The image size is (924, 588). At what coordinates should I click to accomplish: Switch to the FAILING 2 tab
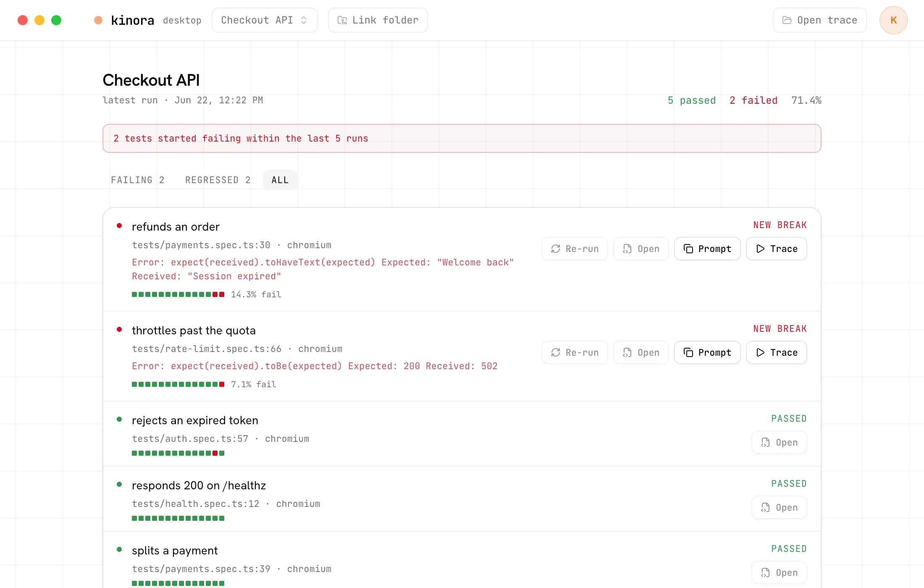coord(138,180)
